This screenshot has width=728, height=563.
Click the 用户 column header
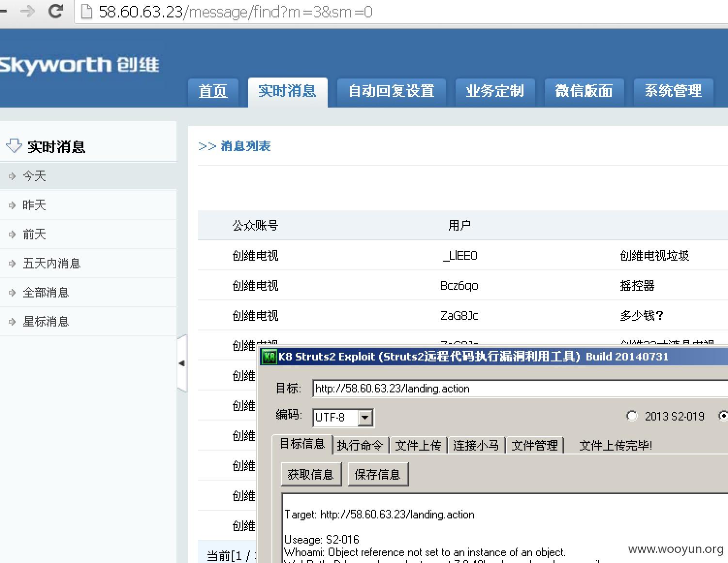459,225
